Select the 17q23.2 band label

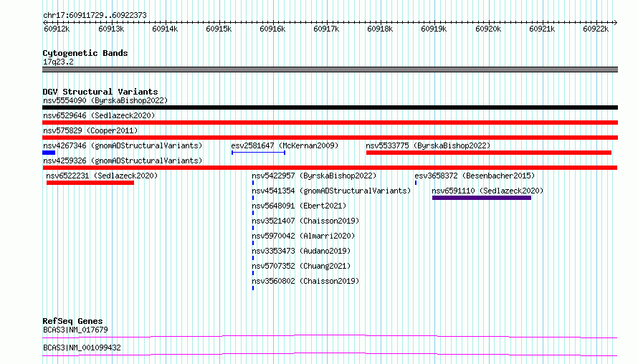(x=58, y=62)
